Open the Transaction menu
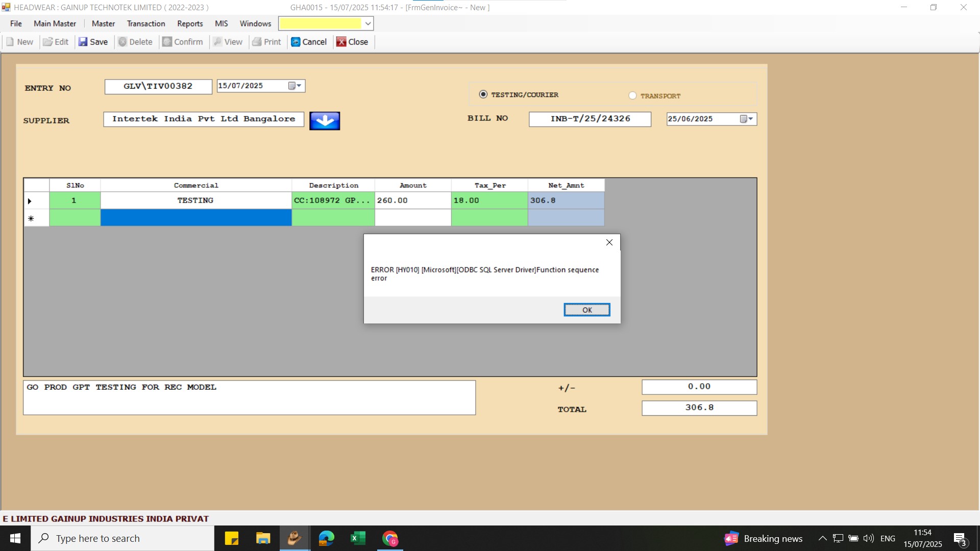The width and height of the screenshot is (980, 551). click(x=146, y=23)
